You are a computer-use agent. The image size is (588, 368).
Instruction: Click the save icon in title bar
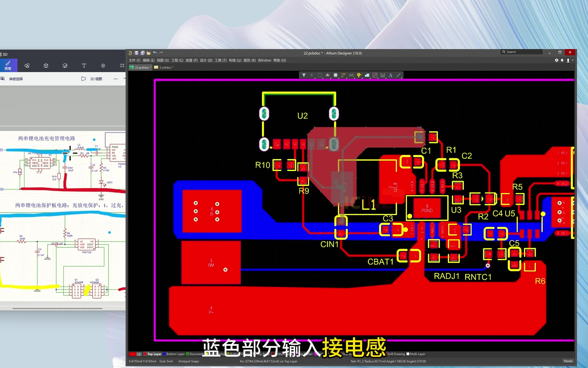click(136, 53)
